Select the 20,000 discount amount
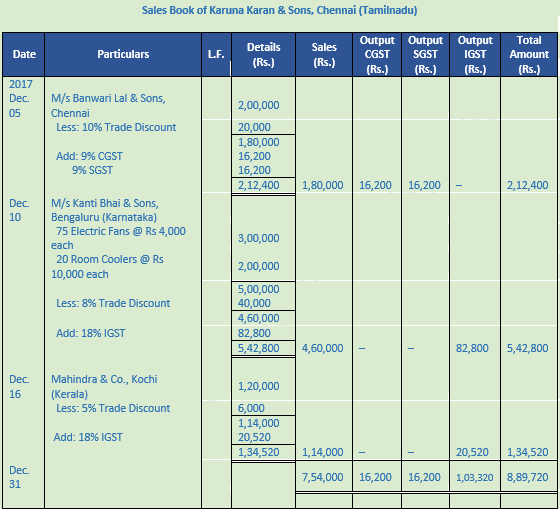 click(x=254, y=127)
